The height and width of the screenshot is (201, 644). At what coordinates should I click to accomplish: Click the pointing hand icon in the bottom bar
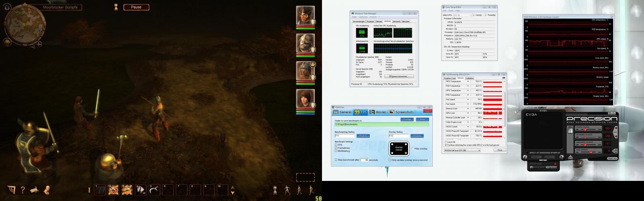pyautogui.click(x=35, y=190)
